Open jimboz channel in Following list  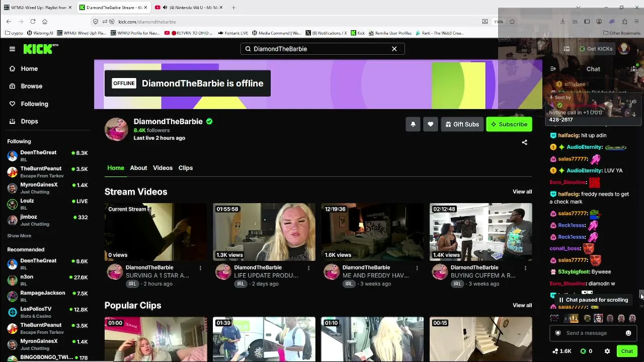pyautogui.click(x=47, y=220)
